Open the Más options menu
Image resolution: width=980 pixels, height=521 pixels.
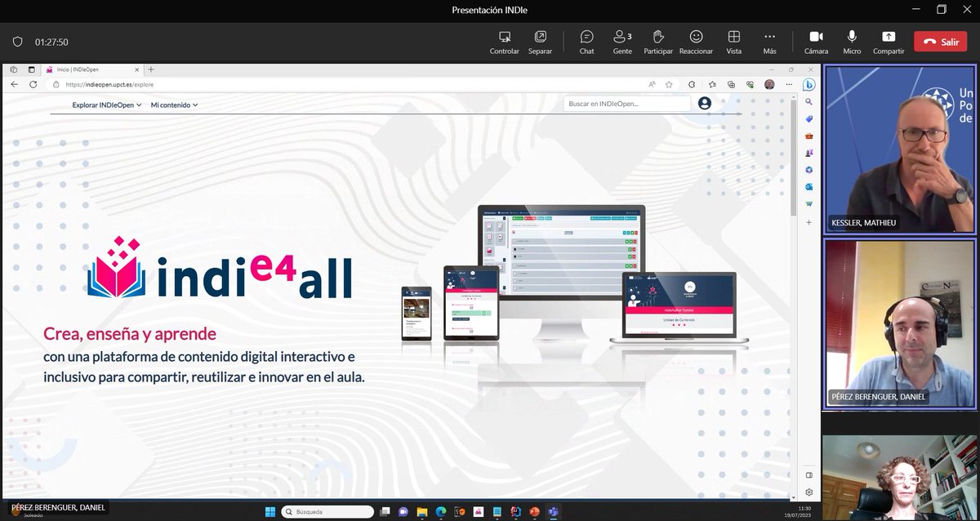click(x=769, y=42)
